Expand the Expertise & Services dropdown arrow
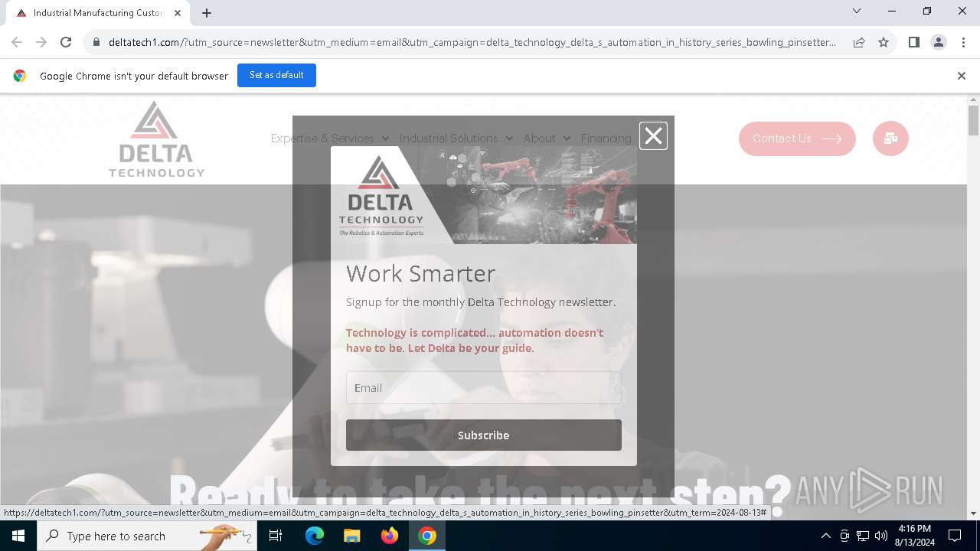The image size is (980, 551). (385, 139)
